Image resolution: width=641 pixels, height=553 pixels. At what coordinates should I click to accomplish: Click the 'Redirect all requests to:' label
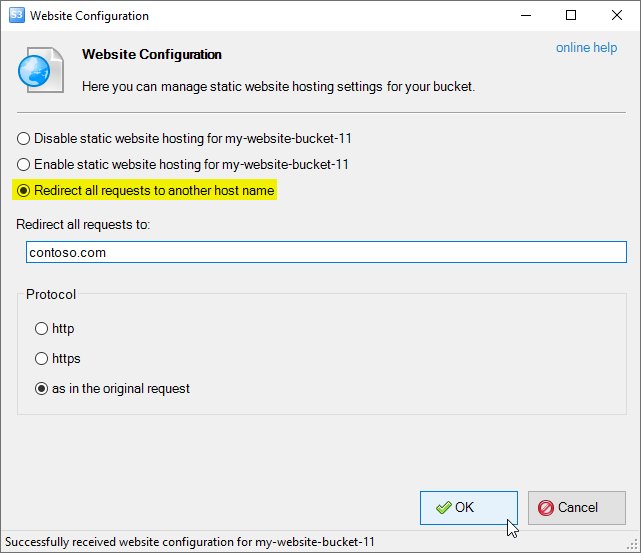tap(83, 224)
